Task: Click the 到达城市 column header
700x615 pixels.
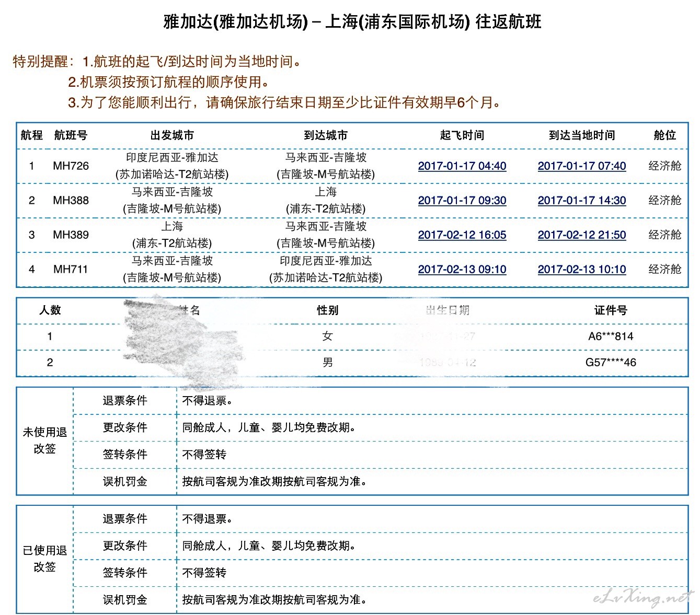Action: [326, 135]
